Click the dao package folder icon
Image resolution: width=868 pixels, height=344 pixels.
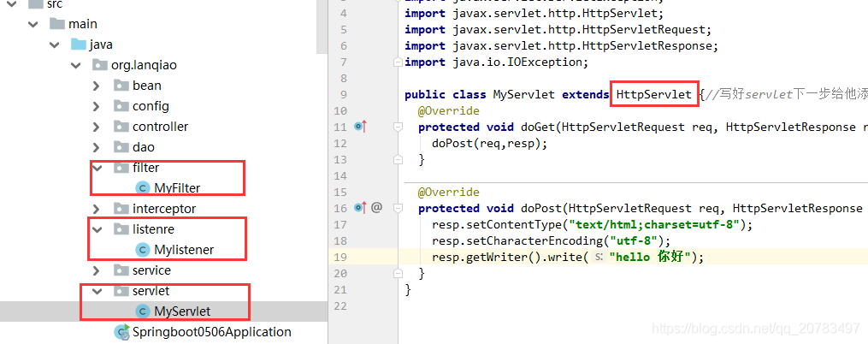(121, 147)
